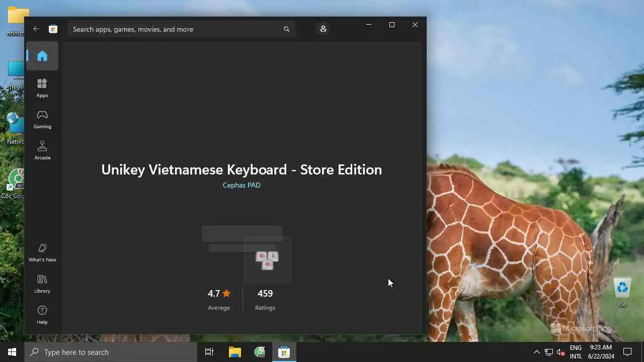Select the Coc Coc desktop shortcut
Screen dimensions: 644x362
(x=14, y=184)
